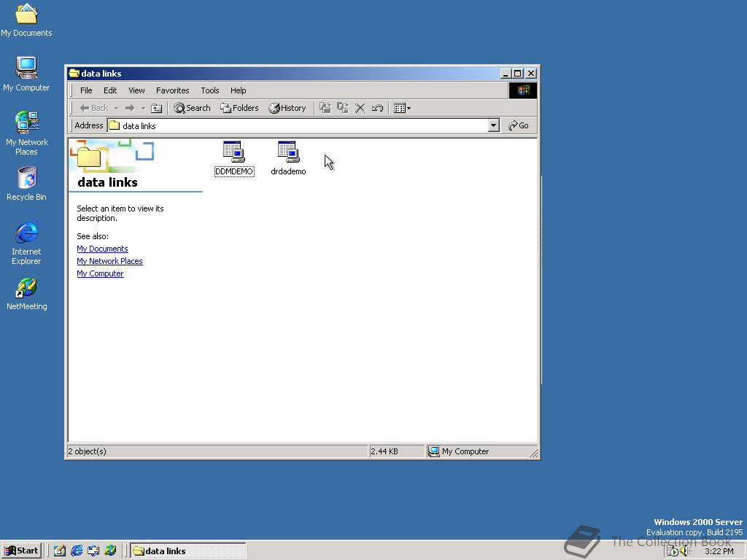Go back using the Back button
The width and height of the screenshot is (747, 560).
click(x=94, y=108)
